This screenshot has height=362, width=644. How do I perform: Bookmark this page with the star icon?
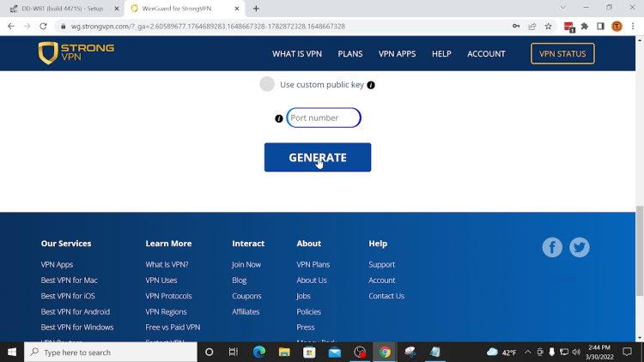pos(549,27)
